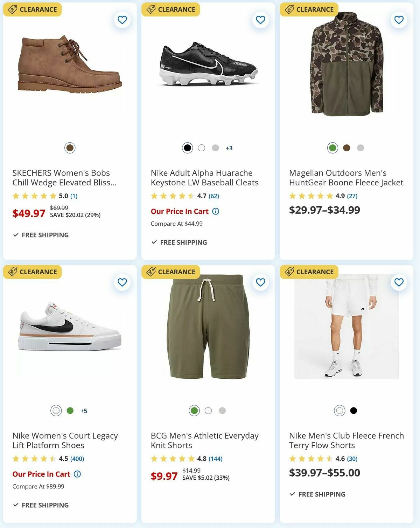Expand the +3 extra colors for Nike cleats

229,148
